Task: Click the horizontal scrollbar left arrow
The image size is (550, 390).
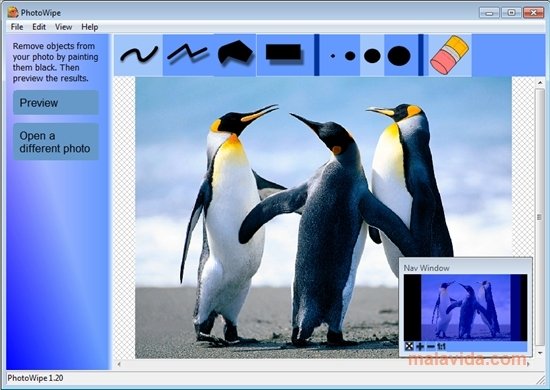Action: (x=119, y=364)
